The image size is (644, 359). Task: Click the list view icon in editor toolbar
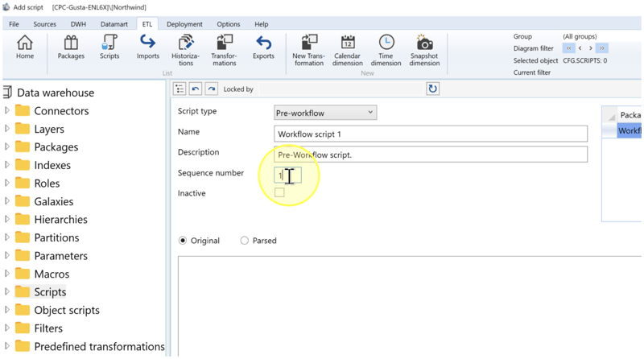pyautogui.click(x=180, y=89)
